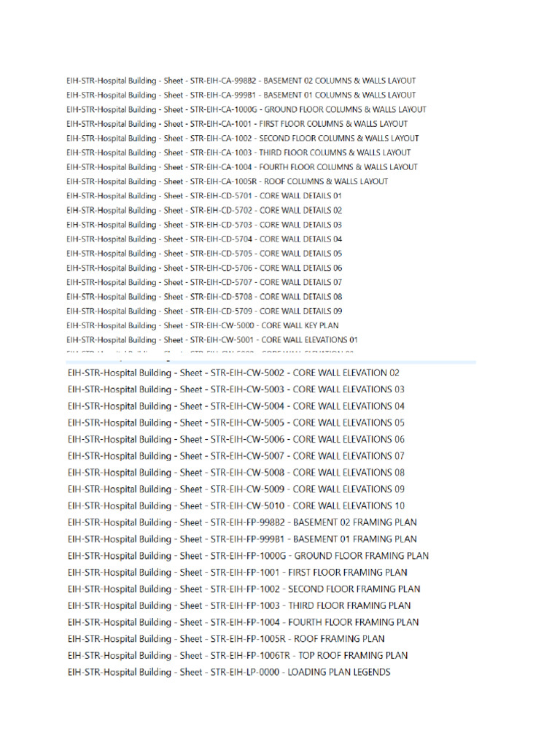Select the THIRD FLOOR COLUMNS & WALLS LAYOUT

(238, 152)
